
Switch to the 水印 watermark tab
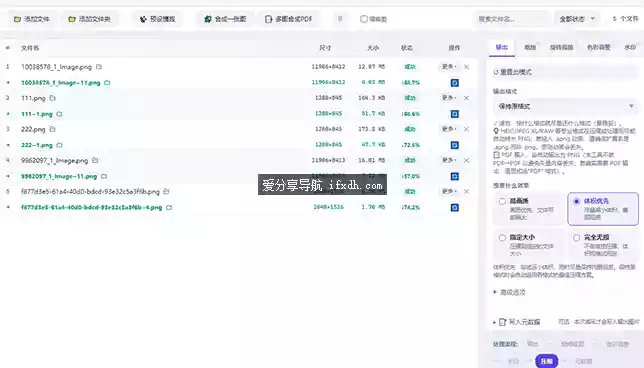(630, 47)
